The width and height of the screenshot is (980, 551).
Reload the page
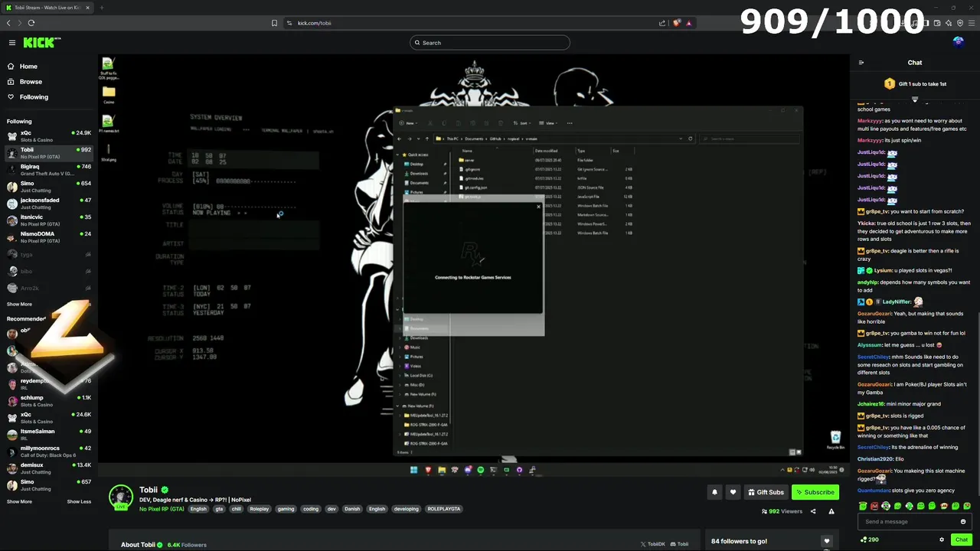click(x=31, y=23)
